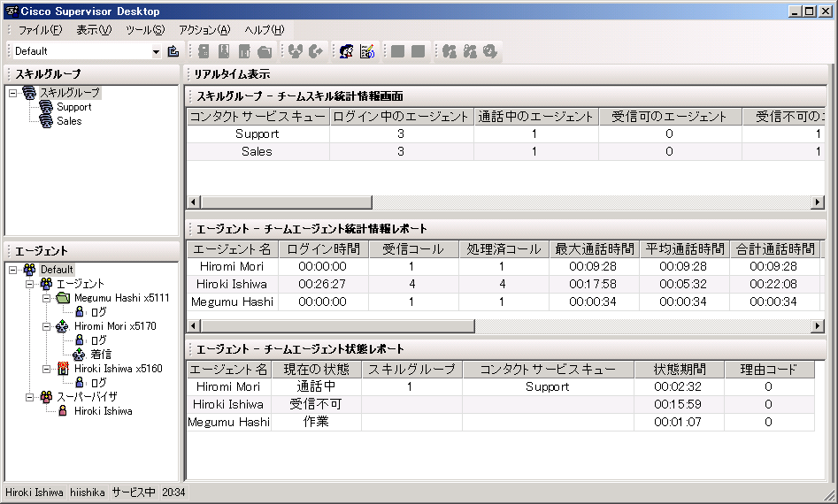838x504 pixels.
Task: Click the Sales row in skill statistics table
Action: coord(505,151)
